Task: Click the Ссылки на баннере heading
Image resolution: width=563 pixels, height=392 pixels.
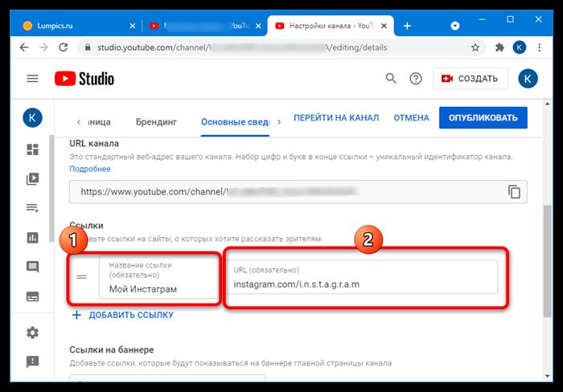Action: pyautogui.click(x=112, y=349)
